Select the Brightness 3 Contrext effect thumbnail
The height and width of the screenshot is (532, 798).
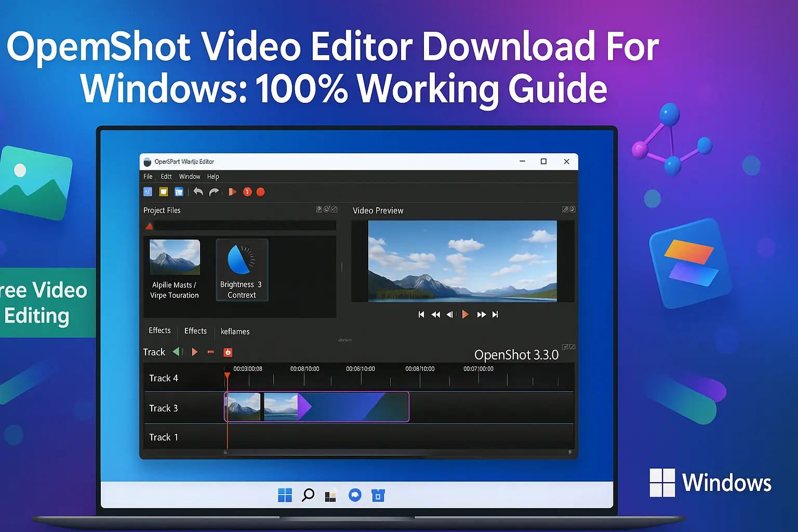click(242, 270)
